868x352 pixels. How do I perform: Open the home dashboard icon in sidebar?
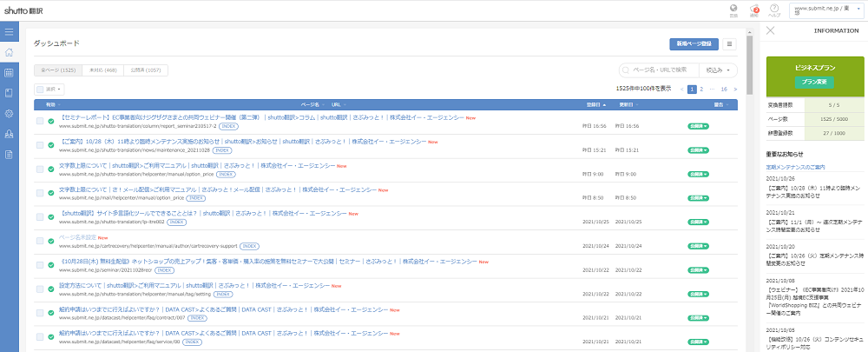9,52
